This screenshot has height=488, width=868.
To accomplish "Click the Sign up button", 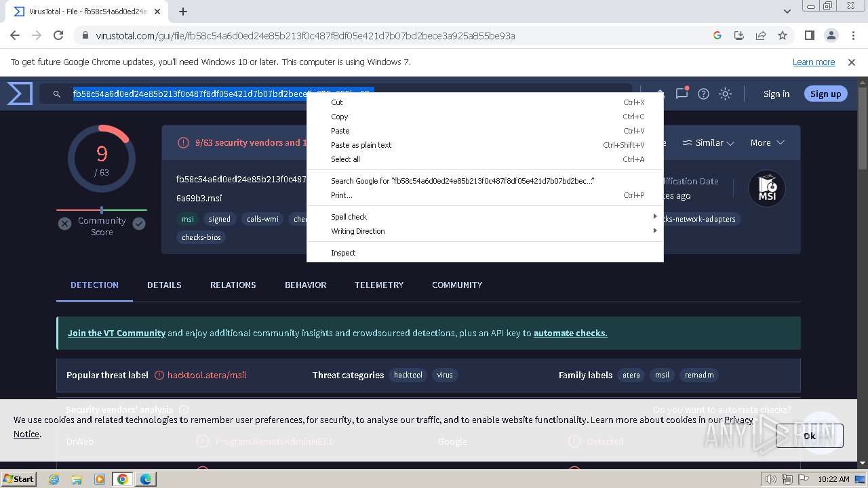I will click(825, 94).
